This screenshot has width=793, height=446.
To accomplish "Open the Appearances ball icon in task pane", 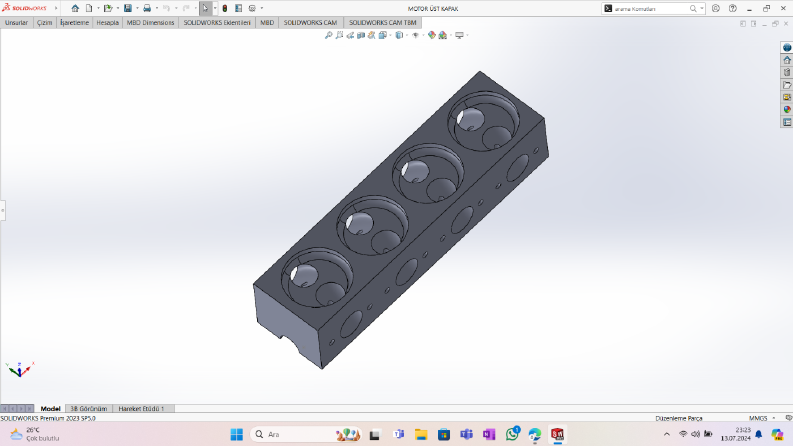I will point(787,109).
